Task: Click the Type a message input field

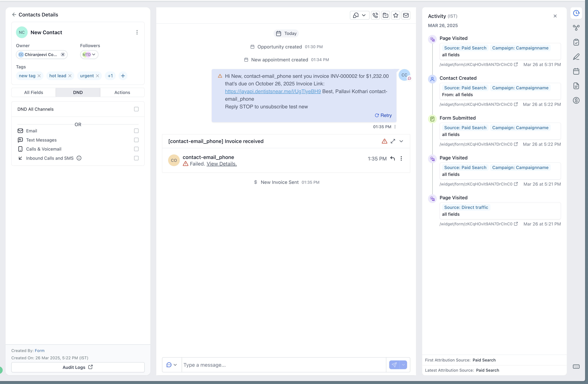Action: [x=283, y=365]
